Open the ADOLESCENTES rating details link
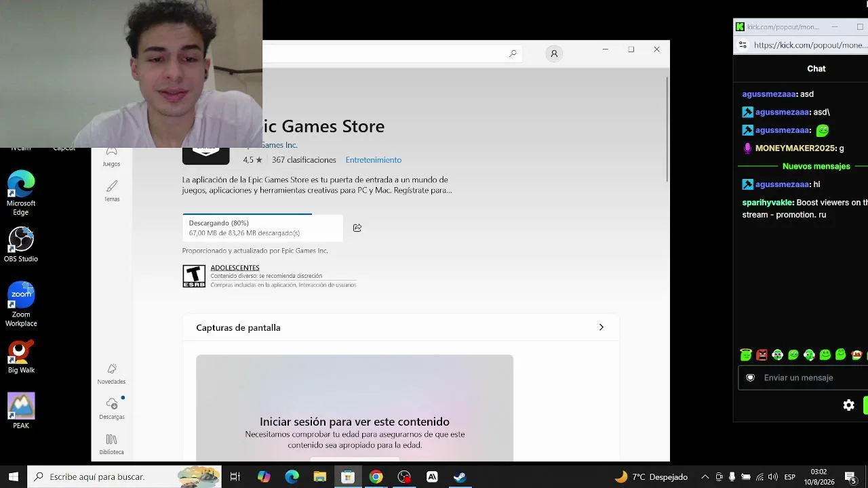The width and height of the screenshot is (868, 488). 235,268
